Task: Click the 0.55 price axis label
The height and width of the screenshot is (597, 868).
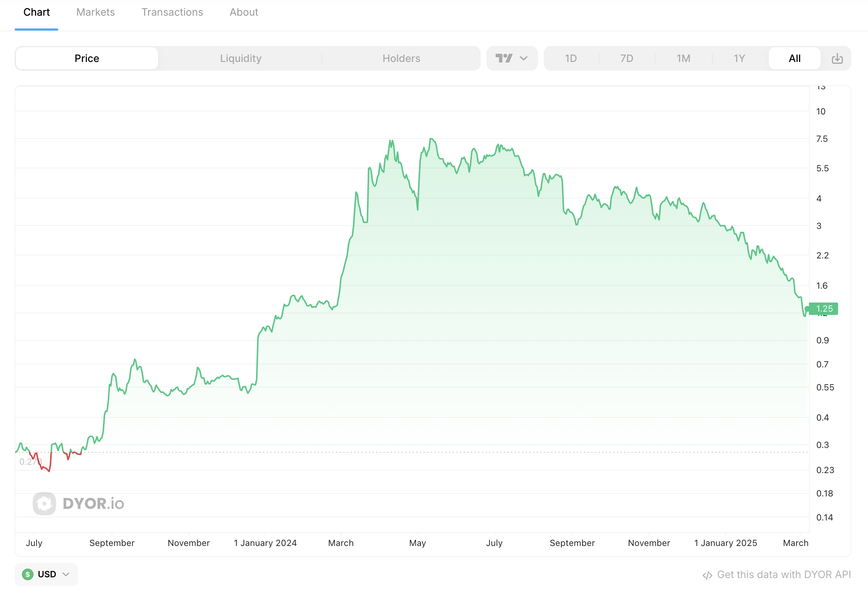Action: [825, 387]
